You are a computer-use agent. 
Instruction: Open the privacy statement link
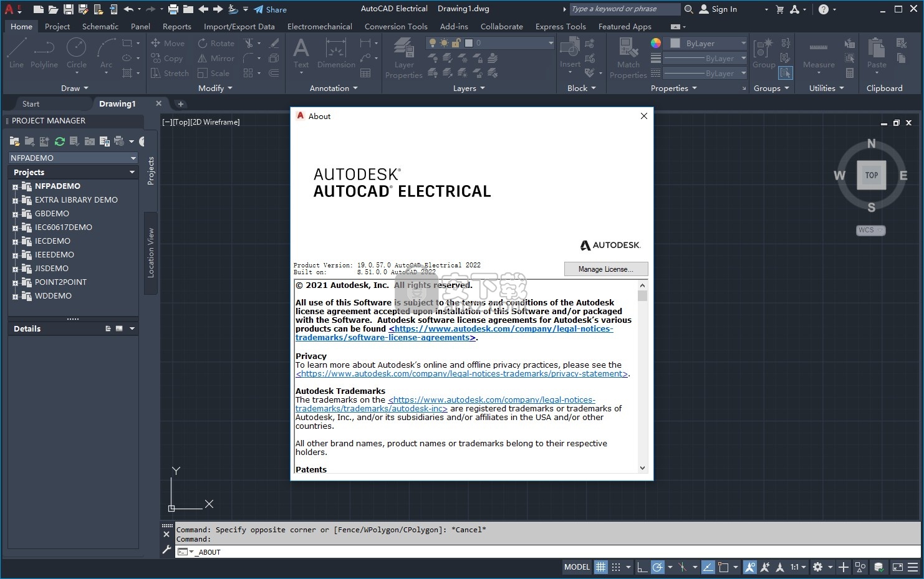461,374
